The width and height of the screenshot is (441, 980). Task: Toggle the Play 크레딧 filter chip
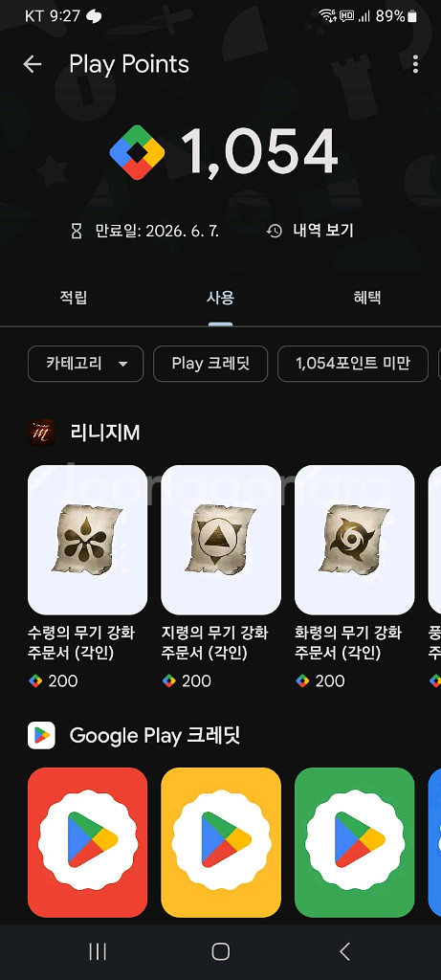[210, 364]
